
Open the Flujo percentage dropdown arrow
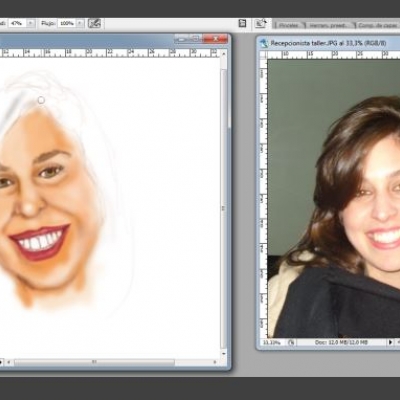[x=80, y=23]
